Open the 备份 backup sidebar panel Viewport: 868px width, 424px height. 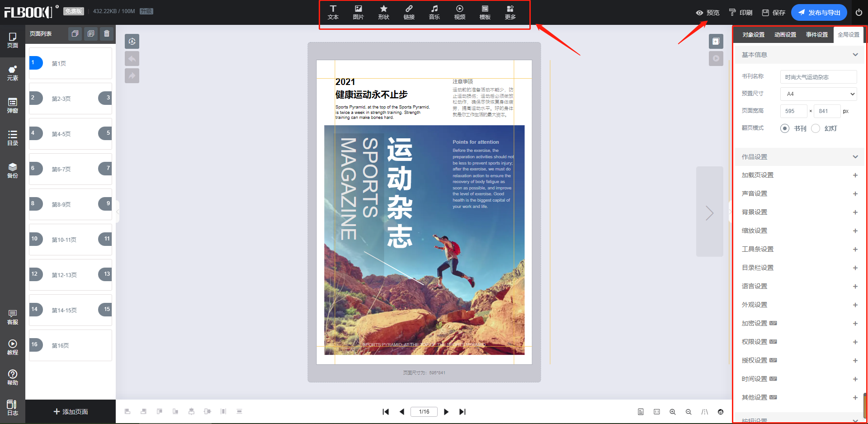[13, 171]
